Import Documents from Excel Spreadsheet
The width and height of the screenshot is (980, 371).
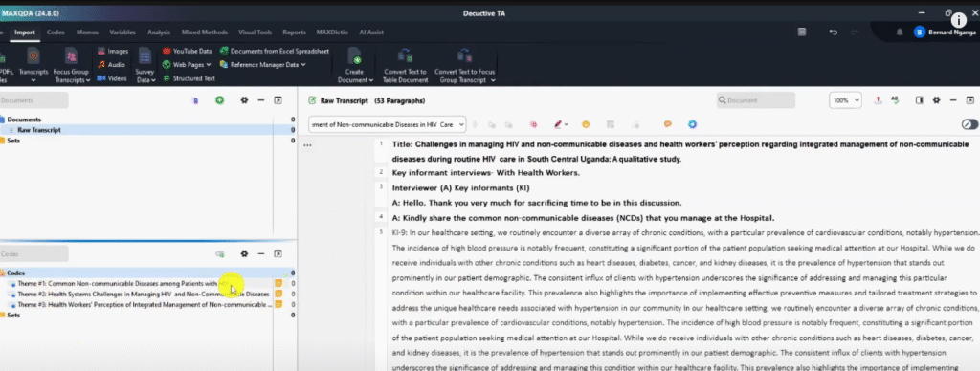point(275,52)
